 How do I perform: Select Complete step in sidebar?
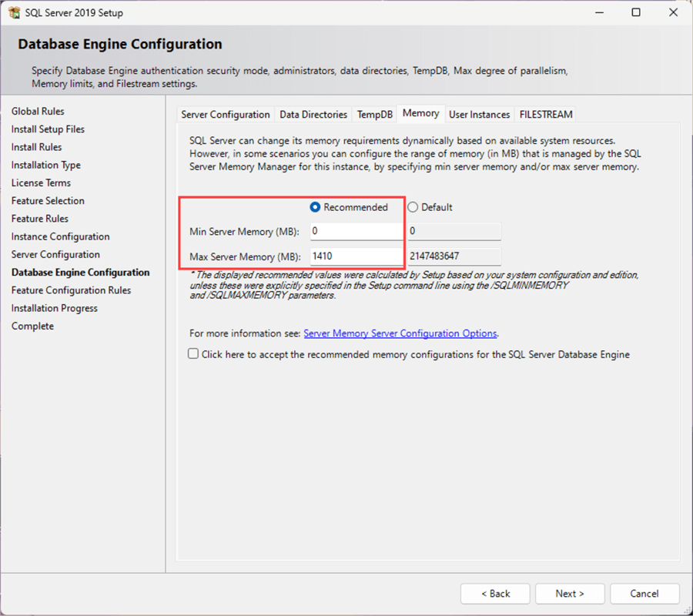32,326
